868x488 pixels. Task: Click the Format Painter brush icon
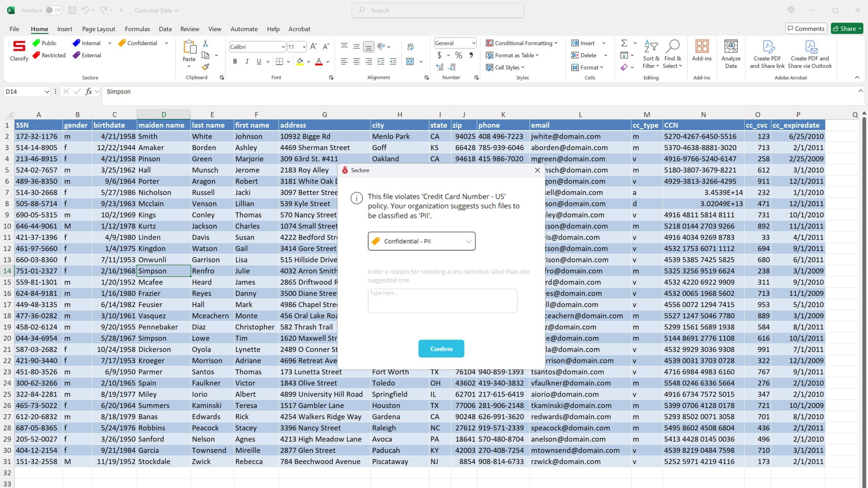point(205,67)
